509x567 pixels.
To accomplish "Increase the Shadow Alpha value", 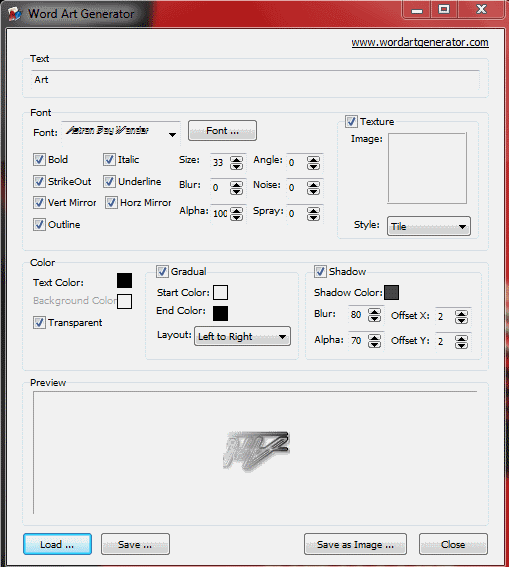I will [374, 338].
